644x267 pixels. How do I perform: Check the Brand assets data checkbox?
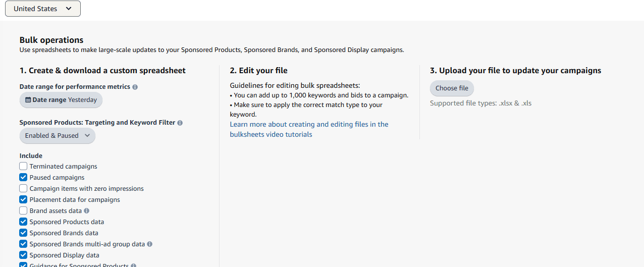pyautogui.click(x=23, y=210)
